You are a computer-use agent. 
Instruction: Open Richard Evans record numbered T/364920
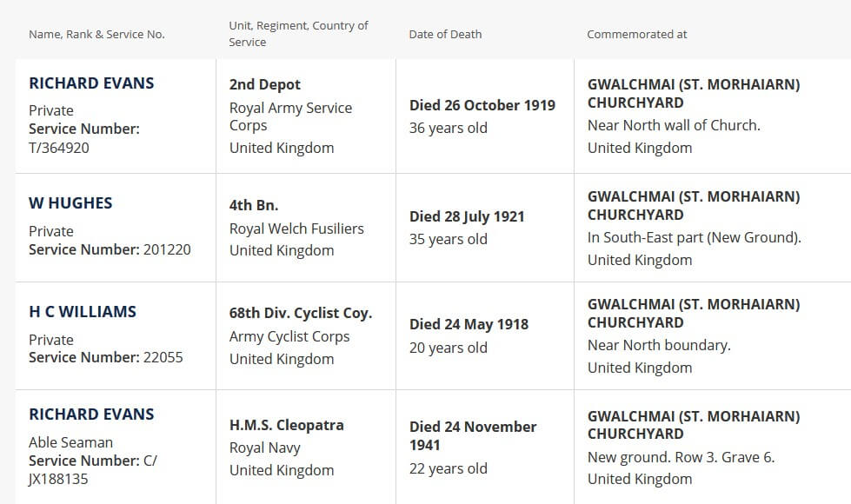(91, 83)
